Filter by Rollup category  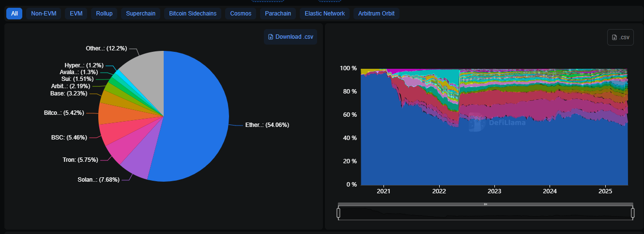pyautogui.click(x=104, y=14)
